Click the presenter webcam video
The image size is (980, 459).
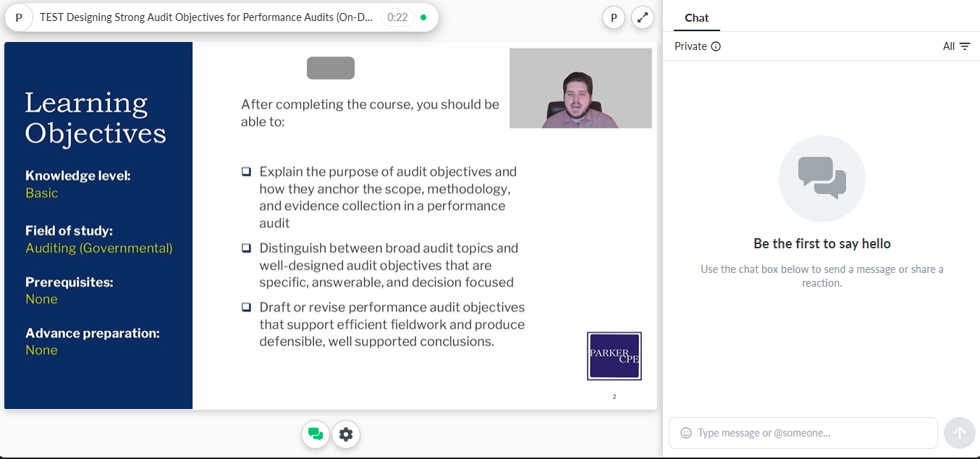(x=580, y=88)
